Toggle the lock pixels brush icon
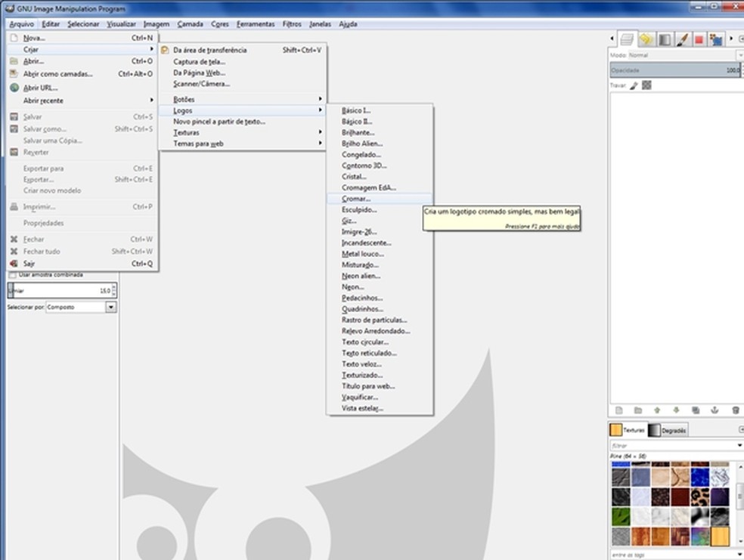Image resolution: width=744 pixels, height=560 pixels. click(634, 85)
